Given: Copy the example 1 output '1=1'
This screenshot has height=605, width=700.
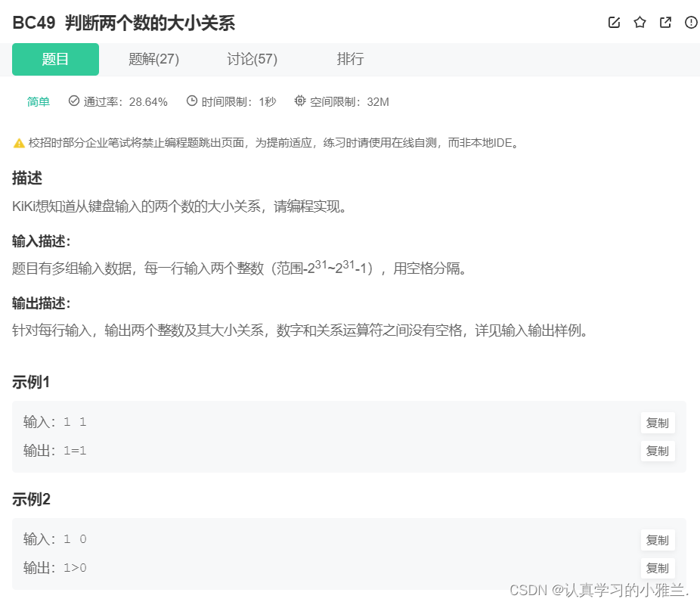Looking at the screenshot, I should [658, 451].
